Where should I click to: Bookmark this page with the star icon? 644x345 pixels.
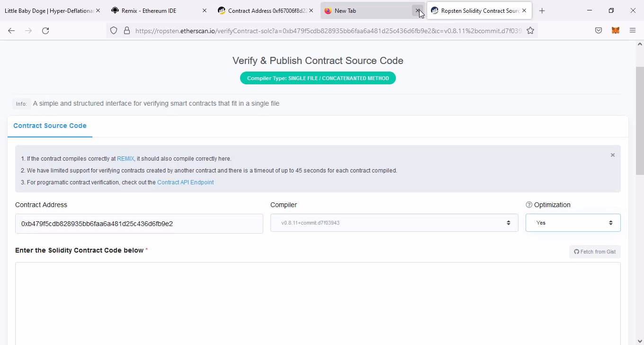[x=530, y=31]
